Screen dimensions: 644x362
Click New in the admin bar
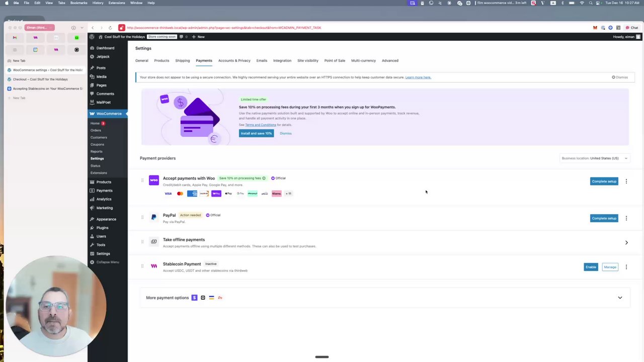click(x=198, y=37)
